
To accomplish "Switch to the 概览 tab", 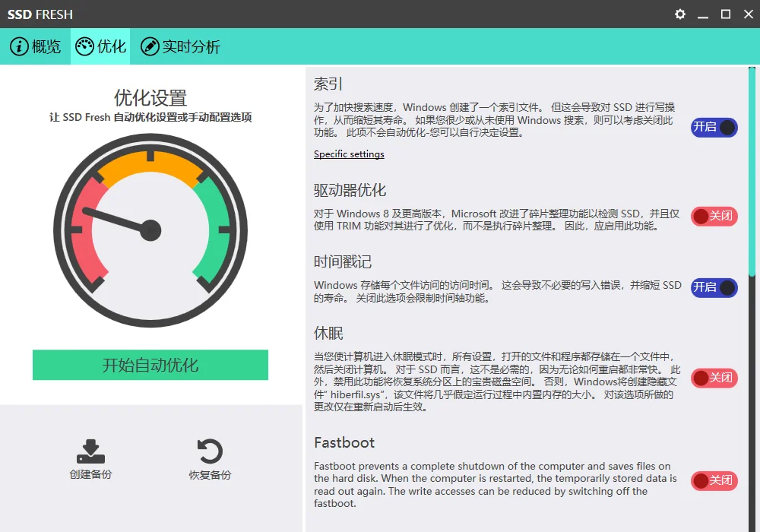I will tap(36, 46).
